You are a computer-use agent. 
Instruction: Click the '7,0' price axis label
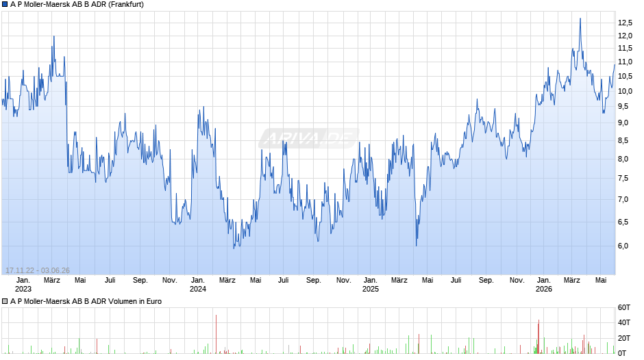[623, 199]
